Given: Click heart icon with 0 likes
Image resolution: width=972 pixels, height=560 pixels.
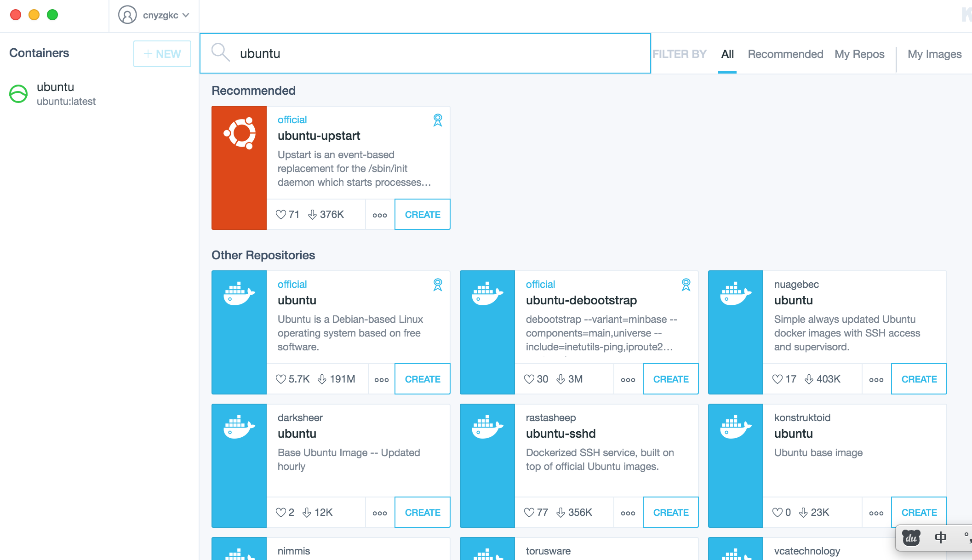Looking at the screenshot, I should pyautogui.click(x=777, y=513).
